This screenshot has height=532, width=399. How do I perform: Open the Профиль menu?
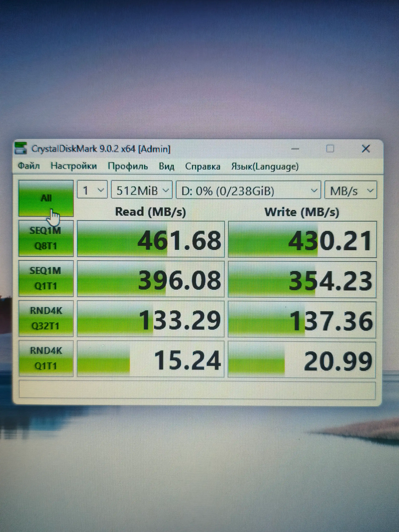(x=128, y=166)
